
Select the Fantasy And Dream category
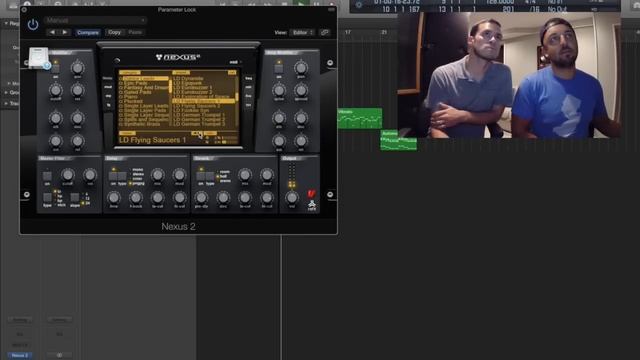pos(144,88)
